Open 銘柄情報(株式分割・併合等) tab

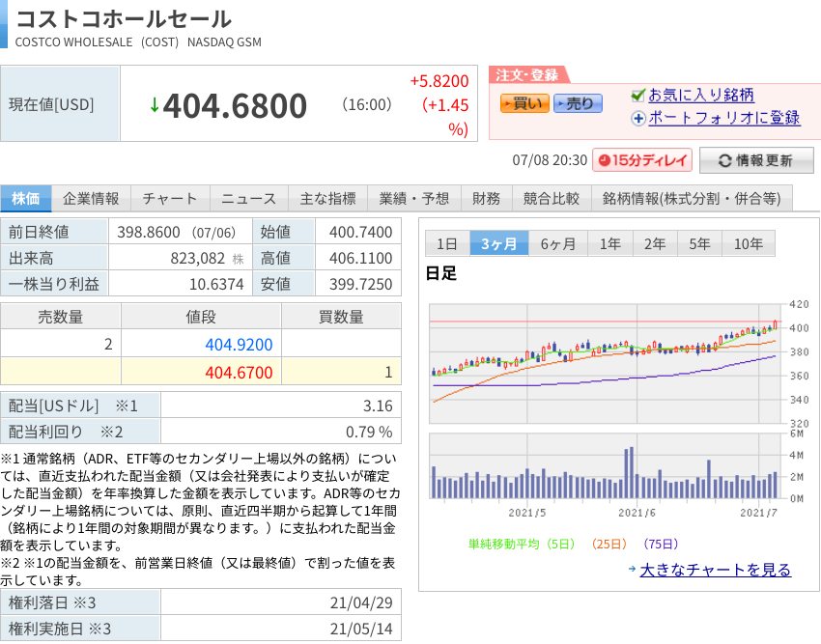[692, 199]
